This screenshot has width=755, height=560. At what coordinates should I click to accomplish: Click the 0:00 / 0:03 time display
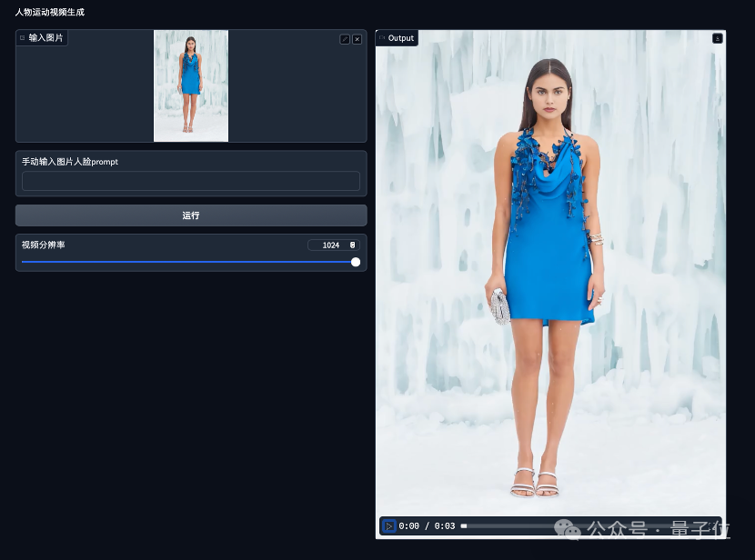click(427, 525)
